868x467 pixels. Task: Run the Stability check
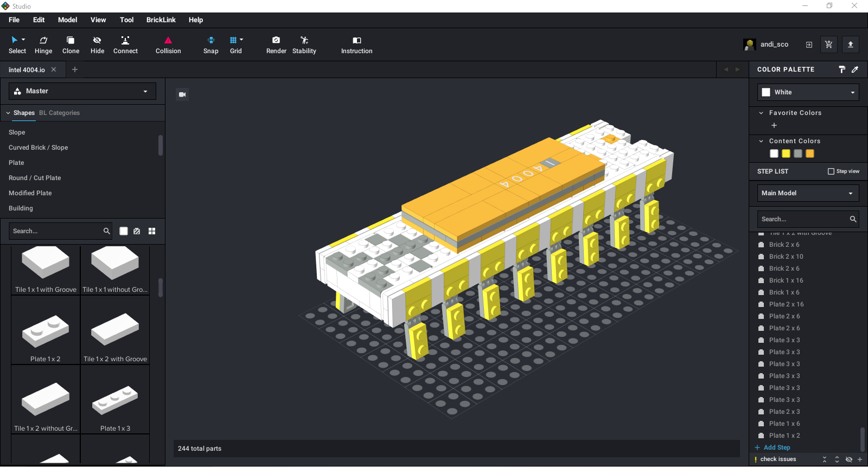click(304, 45)
